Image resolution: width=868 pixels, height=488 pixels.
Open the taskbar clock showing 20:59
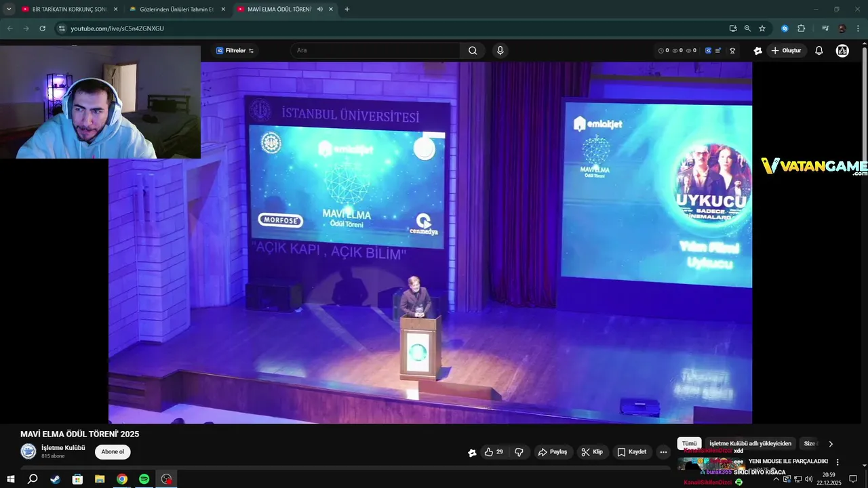pos(829,479)
